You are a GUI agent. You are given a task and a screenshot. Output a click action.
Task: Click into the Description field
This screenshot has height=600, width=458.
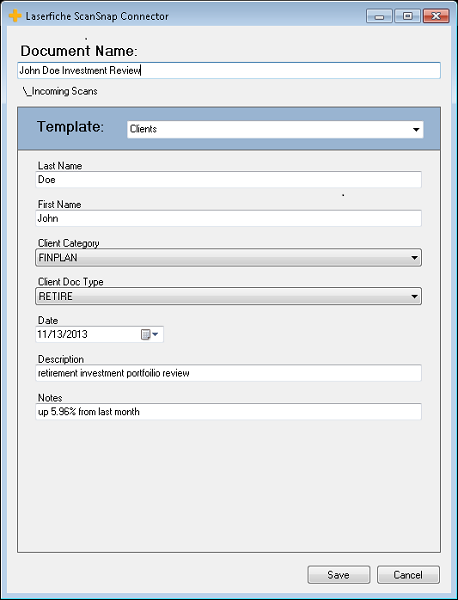click(x=228, y=373)
